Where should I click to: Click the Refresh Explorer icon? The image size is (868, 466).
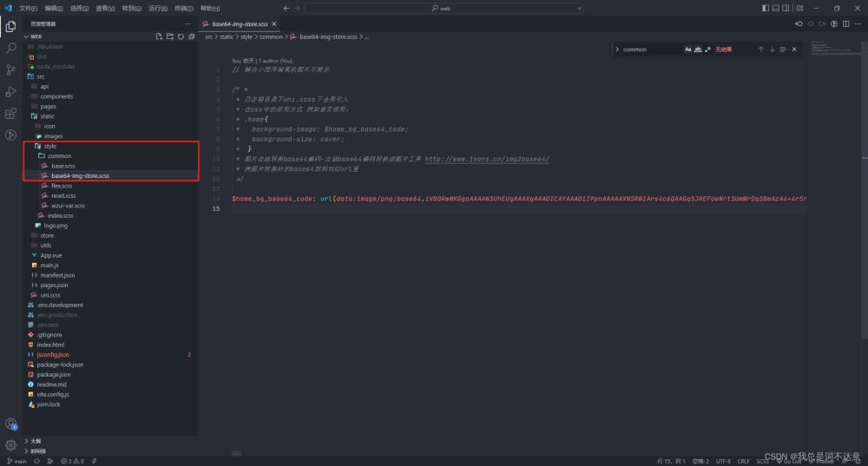tap(181, 36)
